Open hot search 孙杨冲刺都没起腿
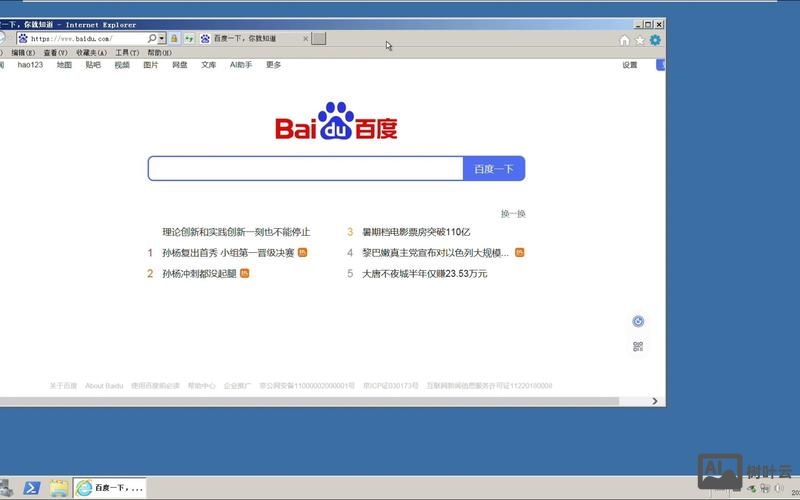This screenshot has height=500, width=800. click(199, 273)
